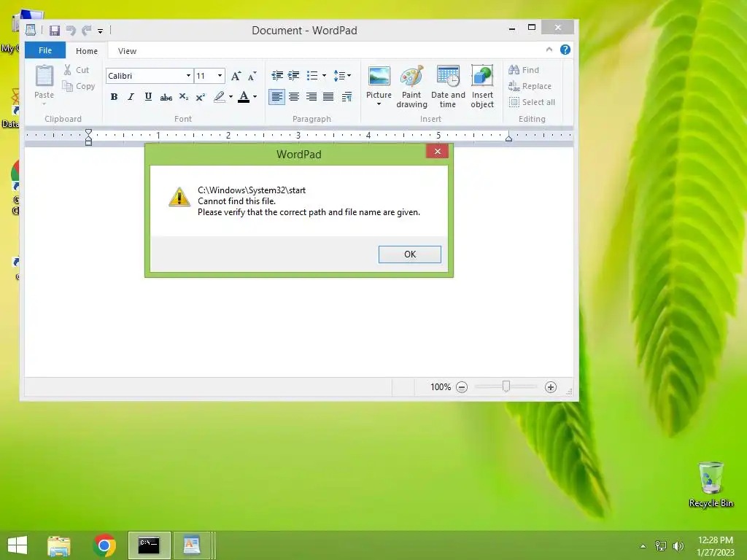This screenshot has height=560, width=747.
Task: Open the Calibri font family dropdown
Action: [x=188, y=76]
